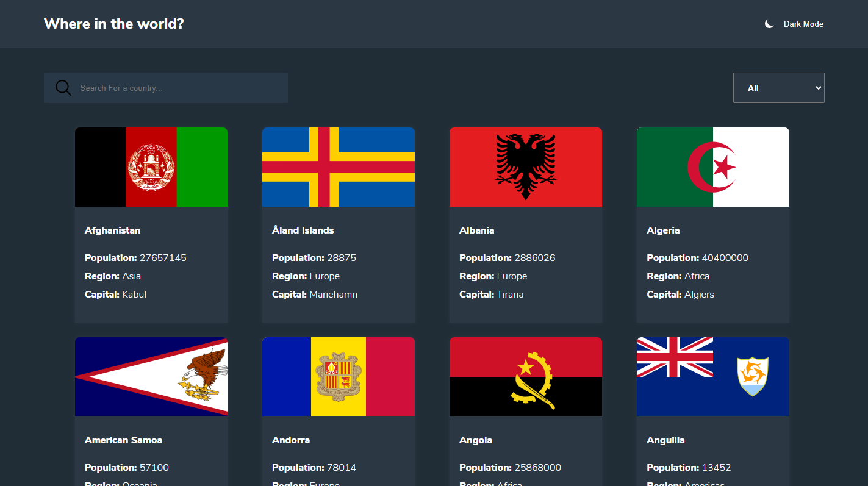Open the Angola flag image
The width and height of the screenshot is (868, 486).
click(x=526, y=377)
